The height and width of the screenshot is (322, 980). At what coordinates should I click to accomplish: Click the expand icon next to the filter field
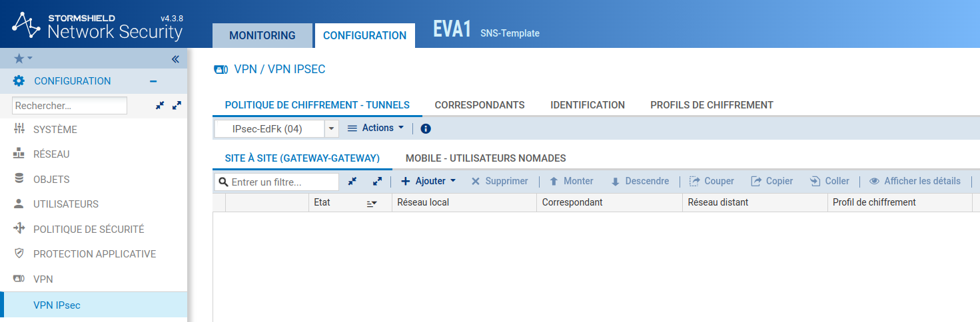[x=377, y=181]
